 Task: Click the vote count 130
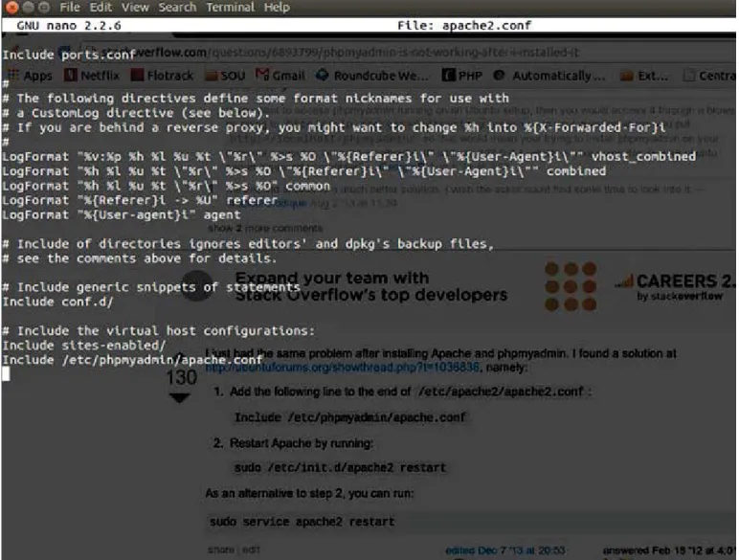tap(182, 377)
